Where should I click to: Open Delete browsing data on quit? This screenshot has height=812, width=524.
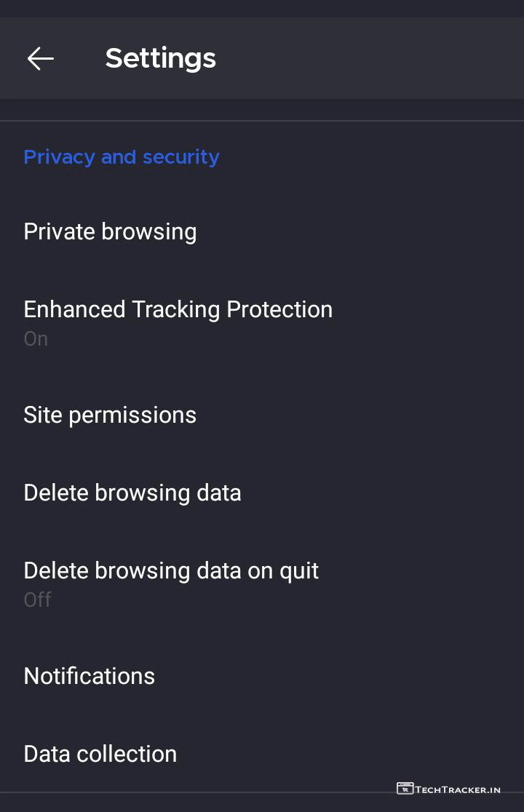pyautogui.click(x=171, y=570)
